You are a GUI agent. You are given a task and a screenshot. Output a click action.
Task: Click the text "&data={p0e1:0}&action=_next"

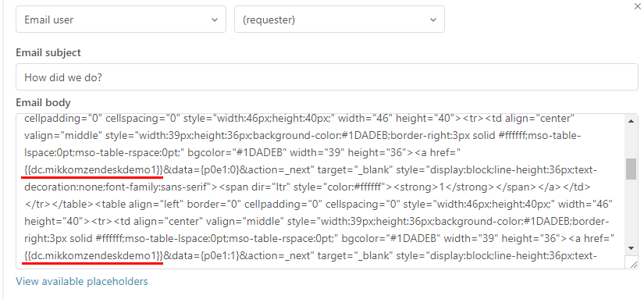pyautogui.click(x=239, y=169)
